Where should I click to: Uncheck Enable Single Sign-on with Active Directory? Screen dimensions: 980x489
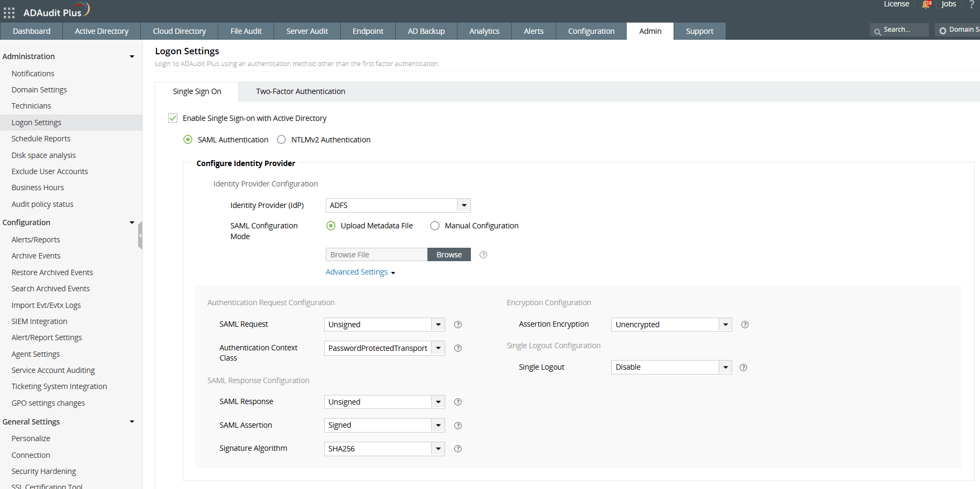173,118
